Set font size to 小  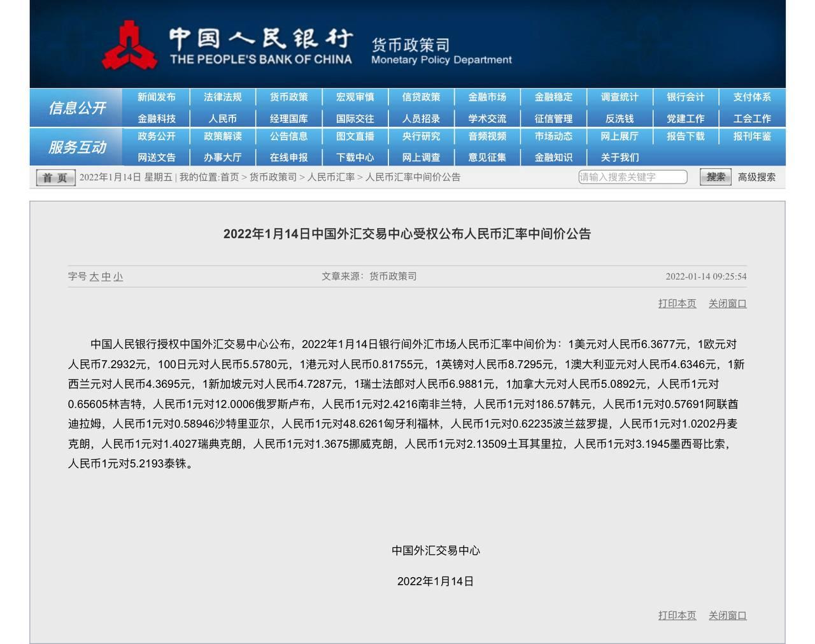[118, 276]
